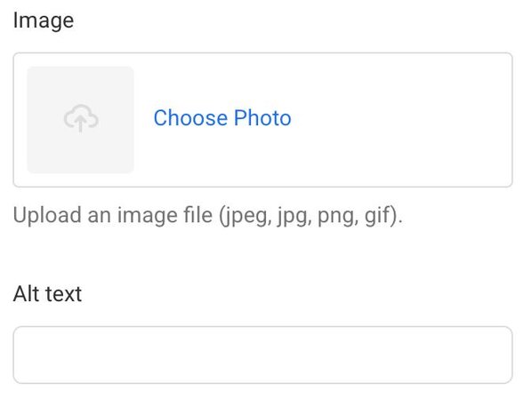Select the 'Alt text' heading text

point(47,293)
